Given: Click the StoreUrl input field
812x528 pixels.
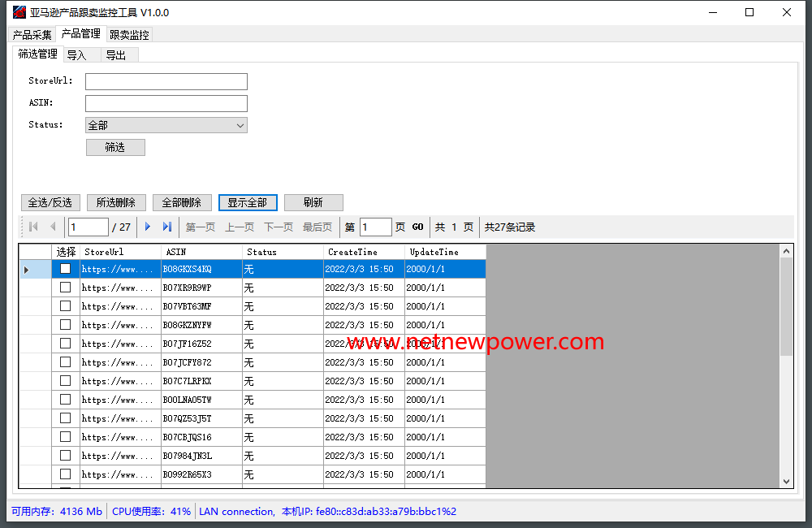Looking at the screenshot, I should (x=166, y=81).
